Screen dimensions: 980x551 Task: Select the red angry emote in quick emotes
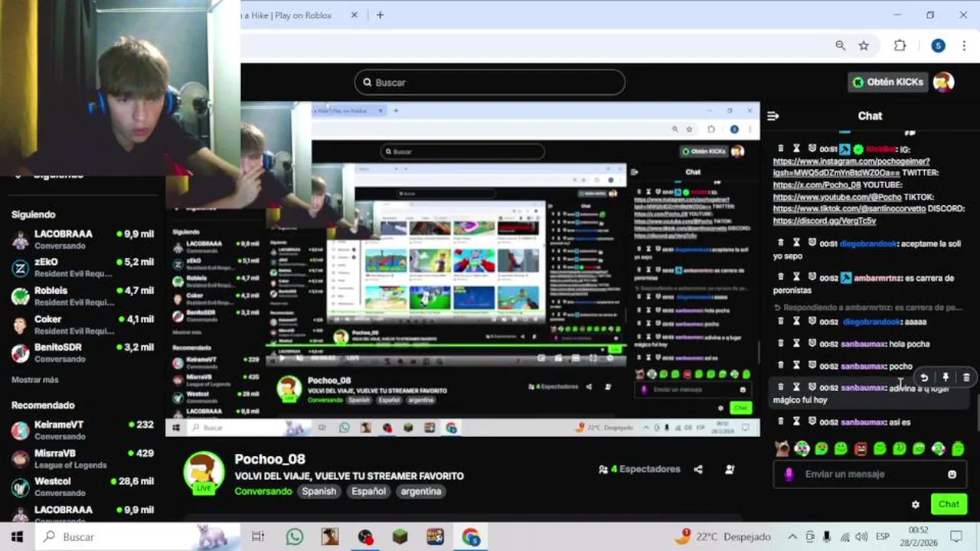[x=860, y=449]
